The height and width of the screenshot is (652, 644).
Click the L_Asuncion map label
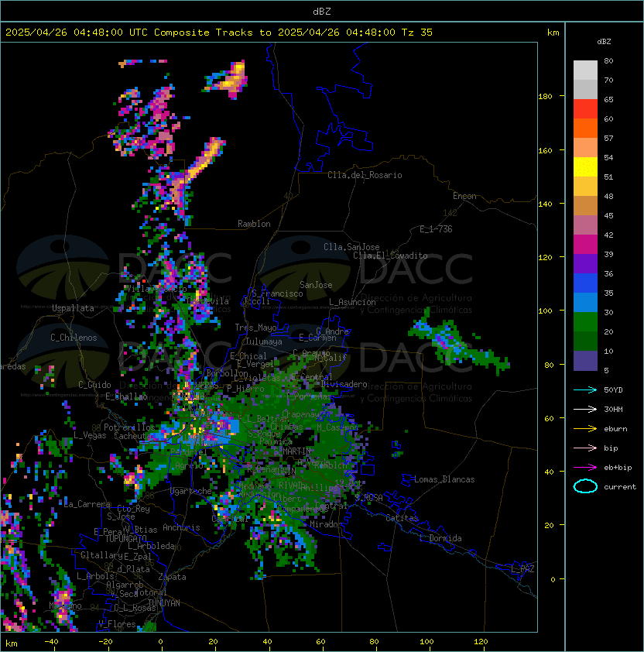click(352, 302)
